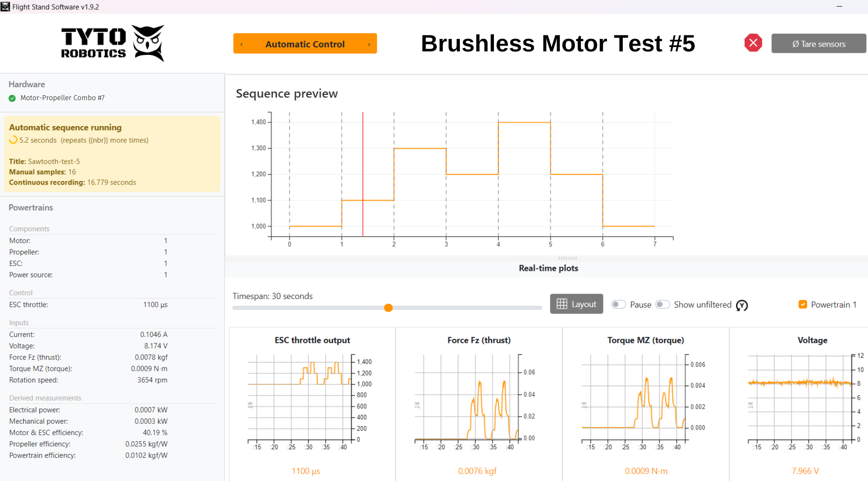868x481 pixels.
Task: Click the small icon left of Torque MZ plot
Action: [584, 405]
